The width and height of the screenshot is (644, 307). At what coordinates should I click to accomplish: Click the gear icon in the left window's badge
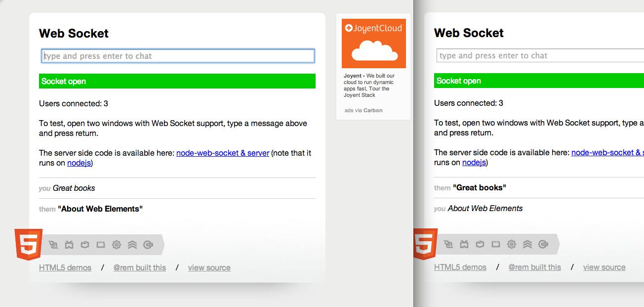tap(117, 244)
